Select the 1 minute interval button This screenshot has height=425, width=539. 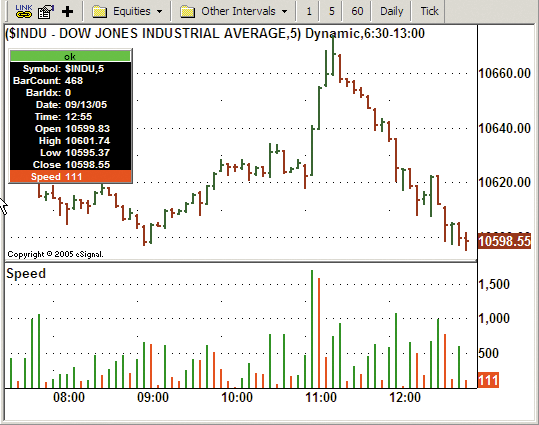[x=309, y=11]
